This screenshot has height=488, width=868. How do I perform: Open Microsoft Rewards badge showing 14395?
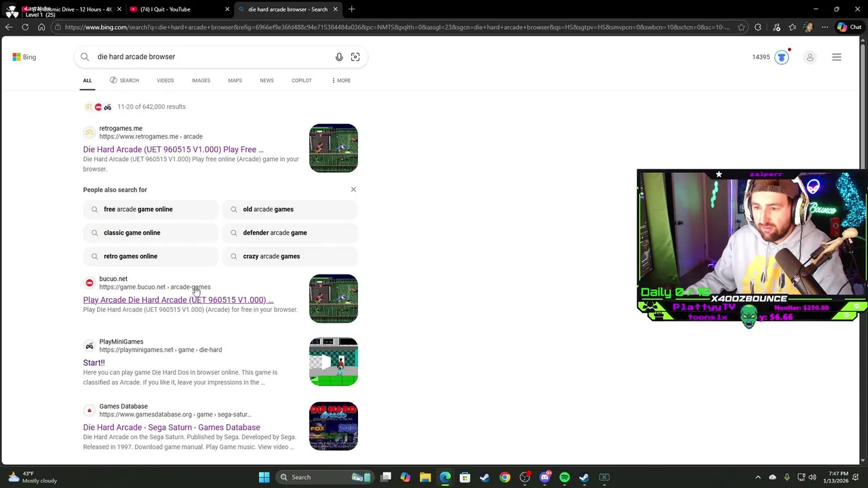[770, 57]
